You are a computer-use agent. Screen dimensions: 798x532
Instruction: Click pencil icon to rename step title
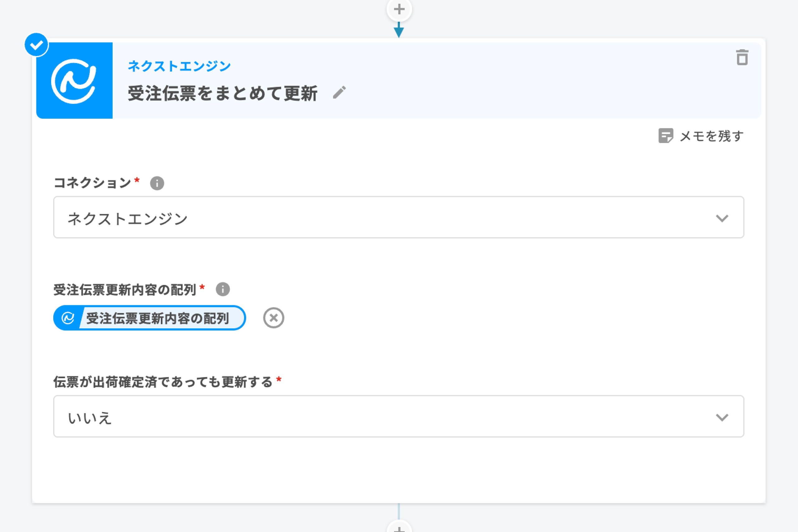pyautogui.click(x=339, y=93)
